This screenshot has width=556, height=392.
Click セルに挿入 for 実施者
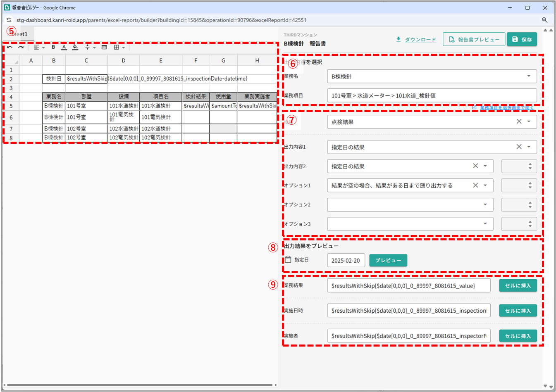(518, 336)
